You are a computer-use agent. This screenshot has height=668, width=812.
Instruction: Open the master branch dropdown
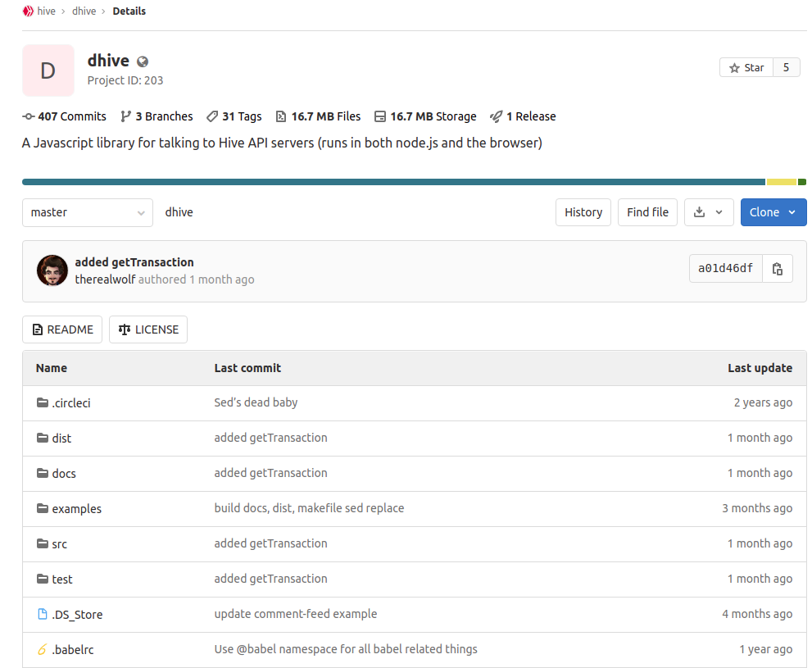(88, 212)
